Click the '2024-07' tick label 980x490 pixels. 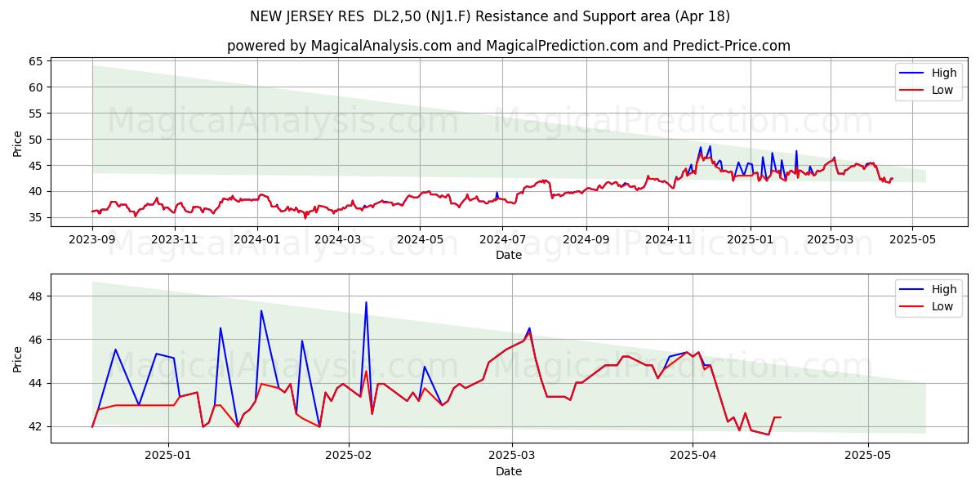coord(503,239)
